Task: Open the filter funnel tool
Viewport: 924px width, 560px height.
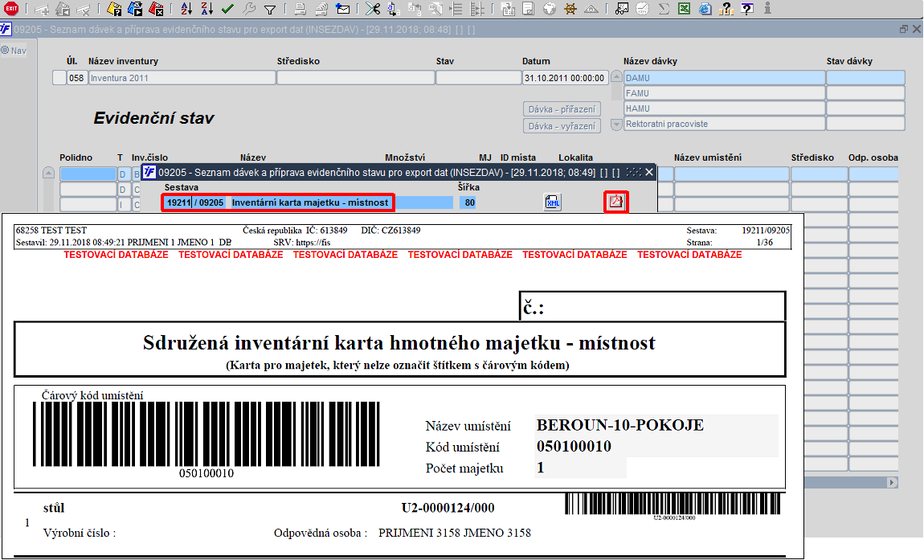Action: pyautogui.click(x=270, y=10)
